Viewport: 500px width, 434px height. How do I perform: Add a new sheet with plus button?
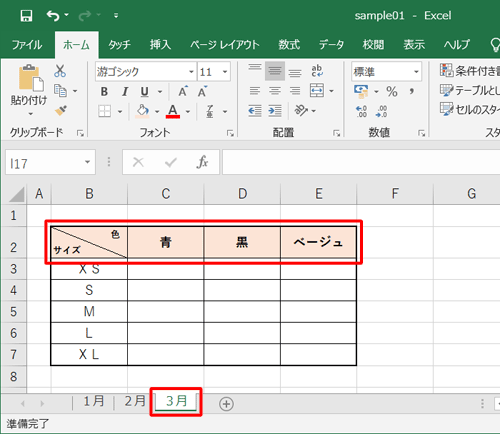click(x=226, y=404)
